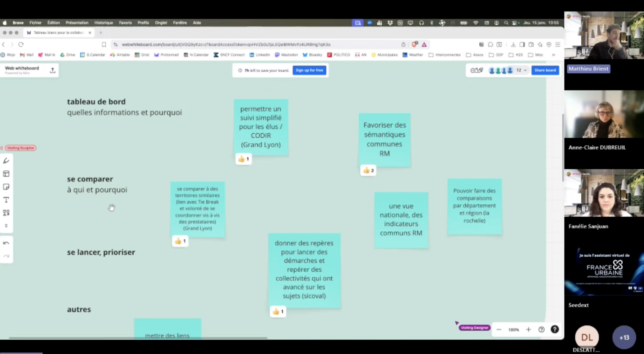
Task: Select the Sticky note tool
Action: click(x=6, y=187)
